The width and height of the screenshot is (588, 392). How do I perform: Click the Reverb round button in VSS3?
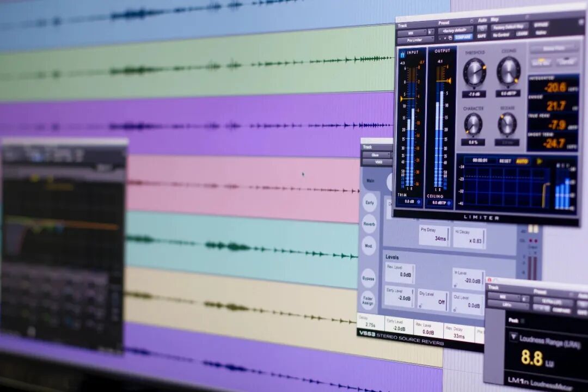pos(369,224)
